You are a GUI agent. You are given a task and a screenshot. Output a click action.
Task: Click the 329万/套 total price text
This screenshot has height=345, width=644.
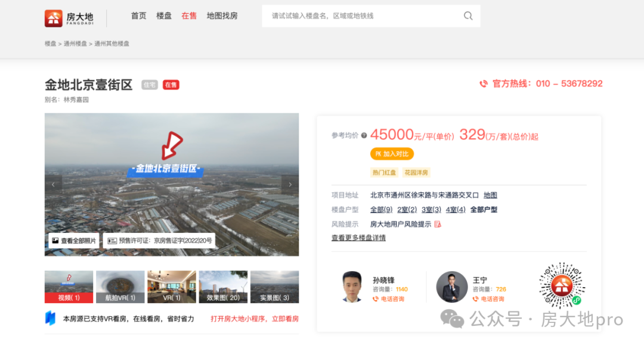pos(499,135)
